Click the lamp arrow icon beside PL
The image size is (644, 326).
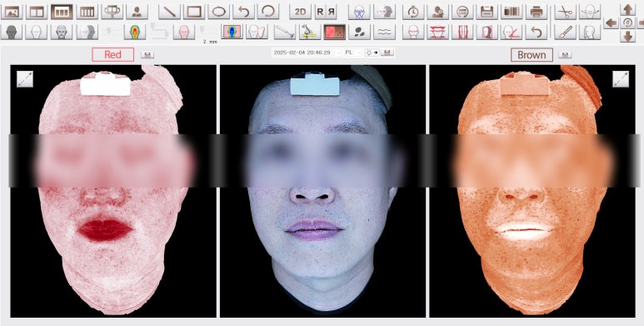pos(372,53)
